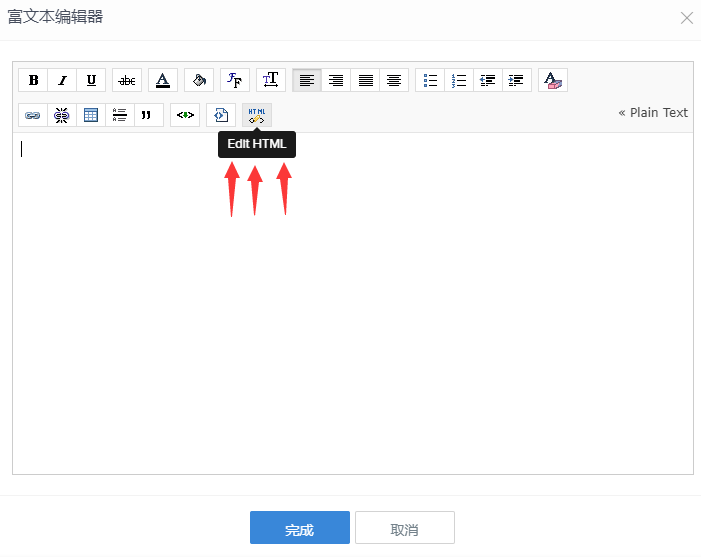Image resolution: width=701 pixels, height=557 pixels.
Task: Decrease the paragraph indent
Action: (x=488, y=80)
